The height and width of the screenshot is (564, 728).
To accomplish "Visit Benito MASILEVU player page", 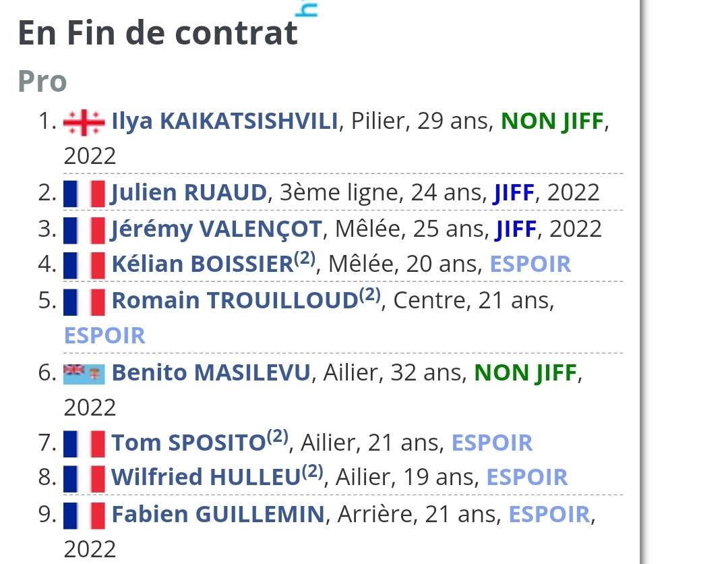I will (211, 372).
